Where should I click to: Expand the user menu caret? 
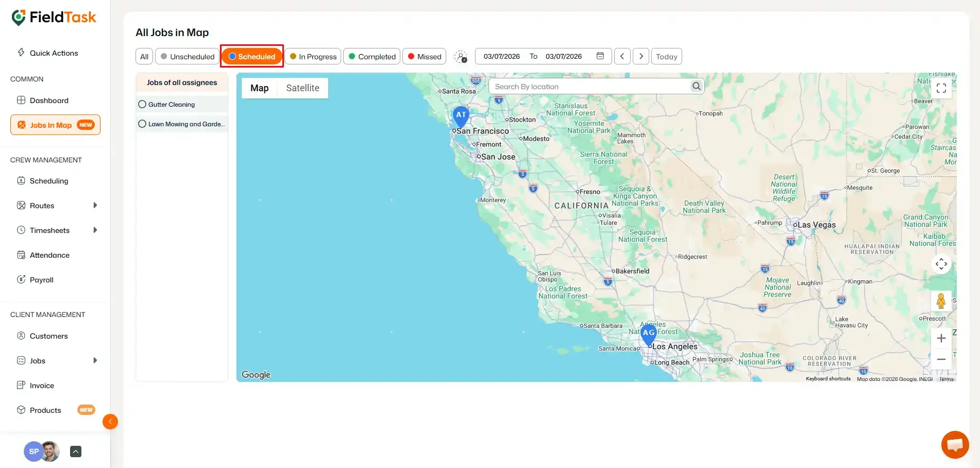point(76,452)
